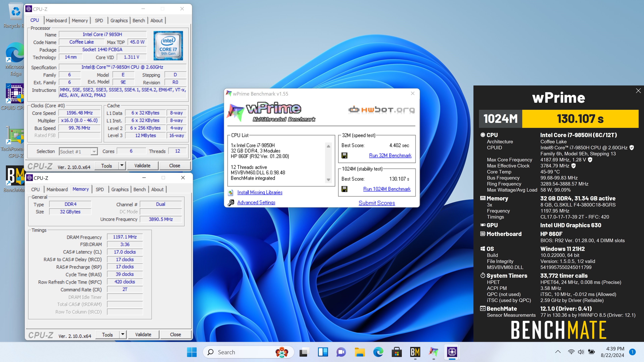Open the battery tray icon
This screenshot has width=644, height=362.
[x=592, y=352]
